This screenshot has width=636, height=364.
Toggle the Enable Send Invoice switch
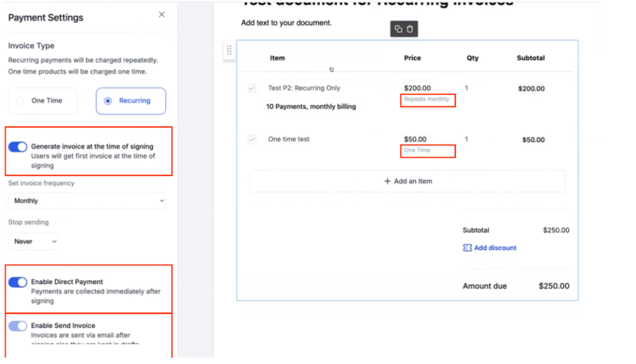click(x=17, y=326)
